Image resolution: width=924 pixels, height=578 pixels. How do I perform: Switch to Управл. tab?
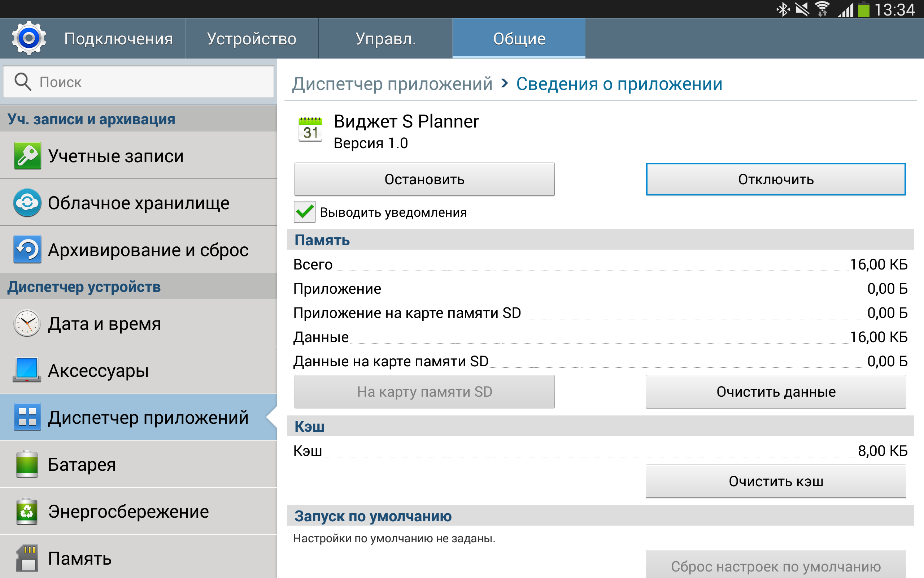point(385,39)
